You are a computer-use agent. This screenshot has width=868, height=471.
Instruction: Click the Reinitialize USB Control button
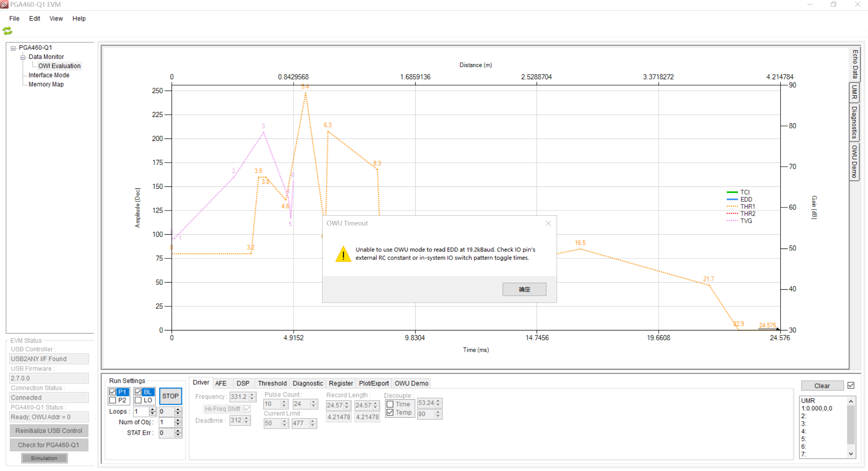pos(49,431)
